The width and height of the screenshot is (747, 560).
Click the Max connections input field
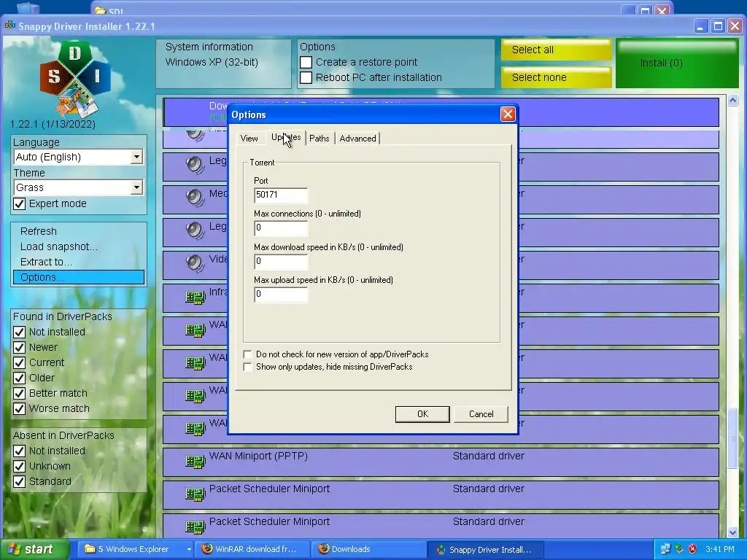pos(281,227)
